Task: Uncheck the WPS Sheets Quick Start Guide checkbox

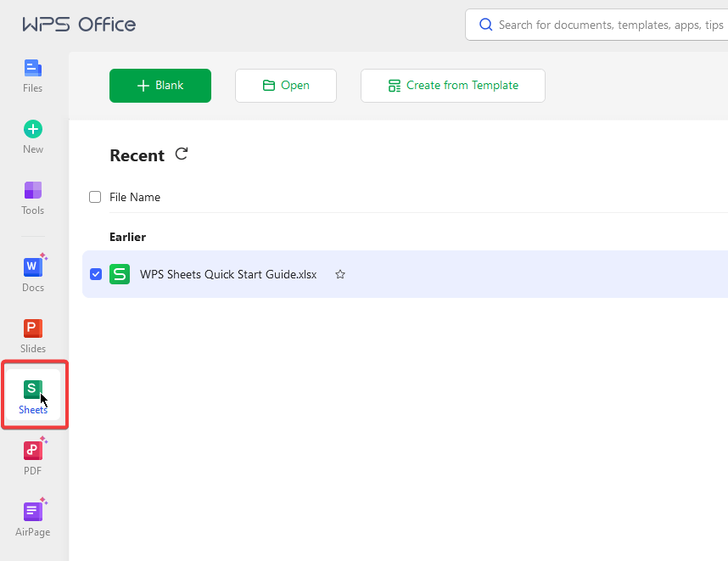Action: [x=95, y=274]
